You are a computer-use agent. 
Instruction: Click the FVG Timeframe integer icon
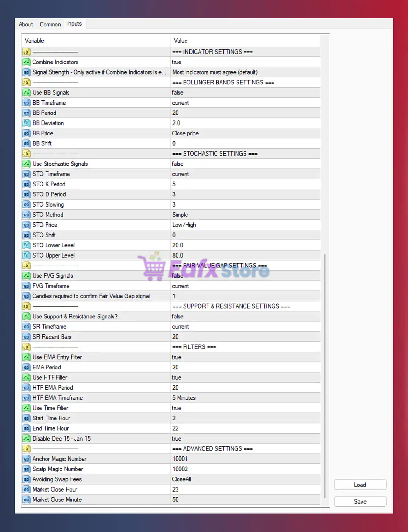click(26, 286)
